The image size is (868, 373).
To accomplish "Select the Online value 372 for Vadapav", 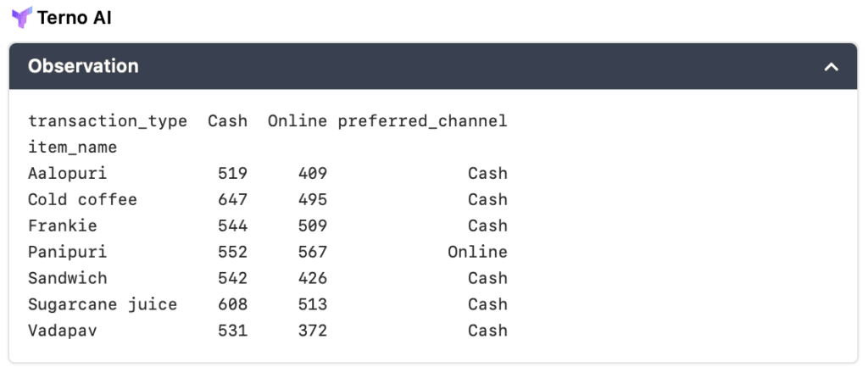I will (312, 331).
